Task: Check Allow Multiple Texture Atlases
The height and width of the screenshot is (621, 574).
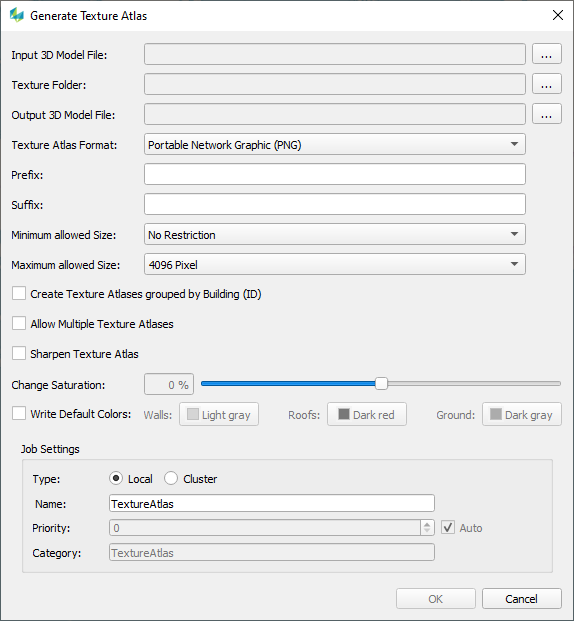Action: 19,324
